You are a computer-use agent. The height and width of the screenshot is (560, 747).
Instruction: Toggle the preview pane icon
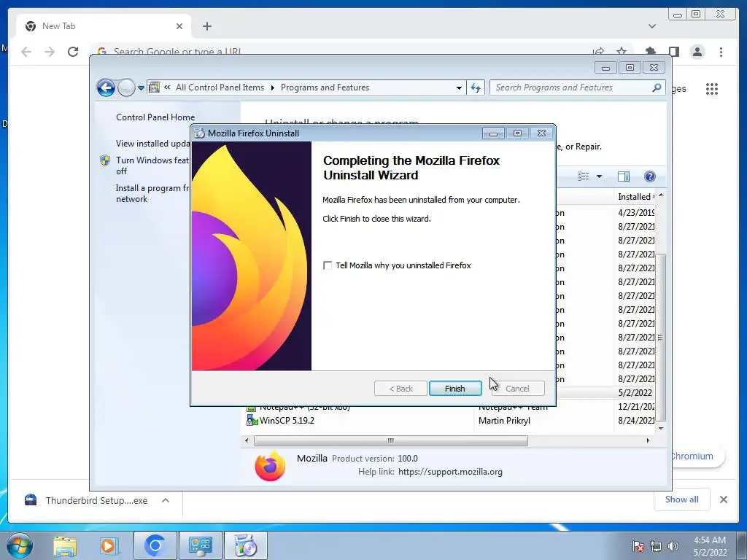[624, 176]
